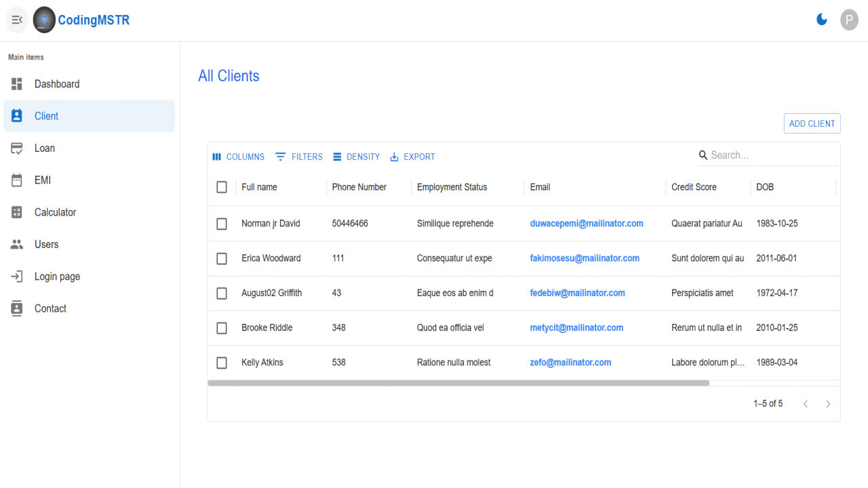
Task: Sort by the Credit Score column header
Action: (694, 187)
